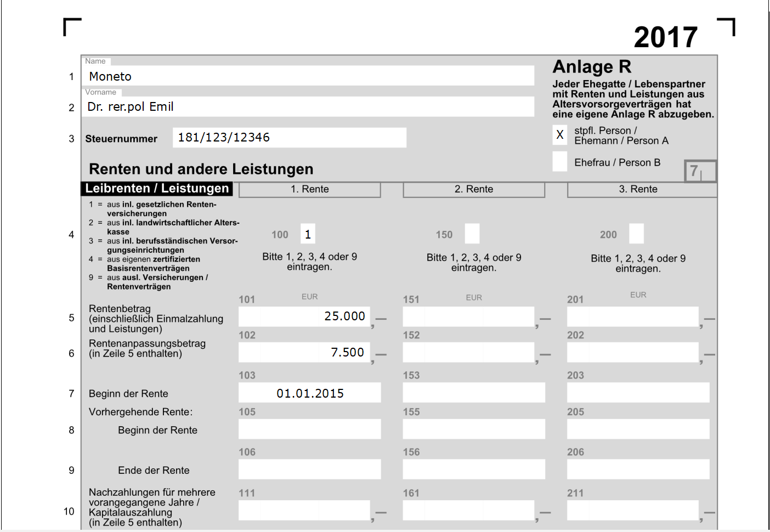The image size is (770, 532).
Task: Click the rent type field 200 for 3. Rente
Action: (x=636, y=233)
